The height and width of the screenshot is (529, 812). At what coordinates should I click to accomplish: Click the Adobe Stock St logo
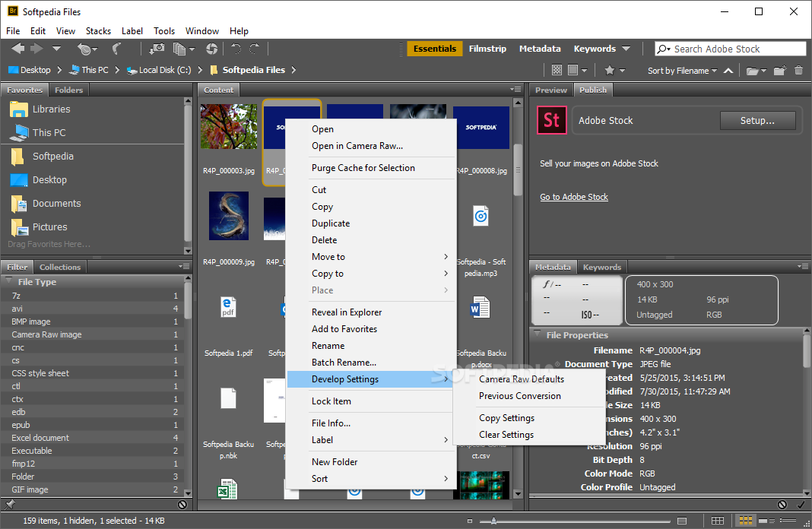(551, 120)
